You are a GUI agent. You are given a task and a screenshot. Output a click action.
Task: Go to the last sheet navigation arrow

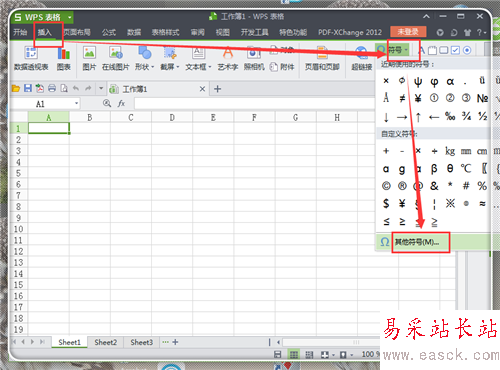click(42, 342)
